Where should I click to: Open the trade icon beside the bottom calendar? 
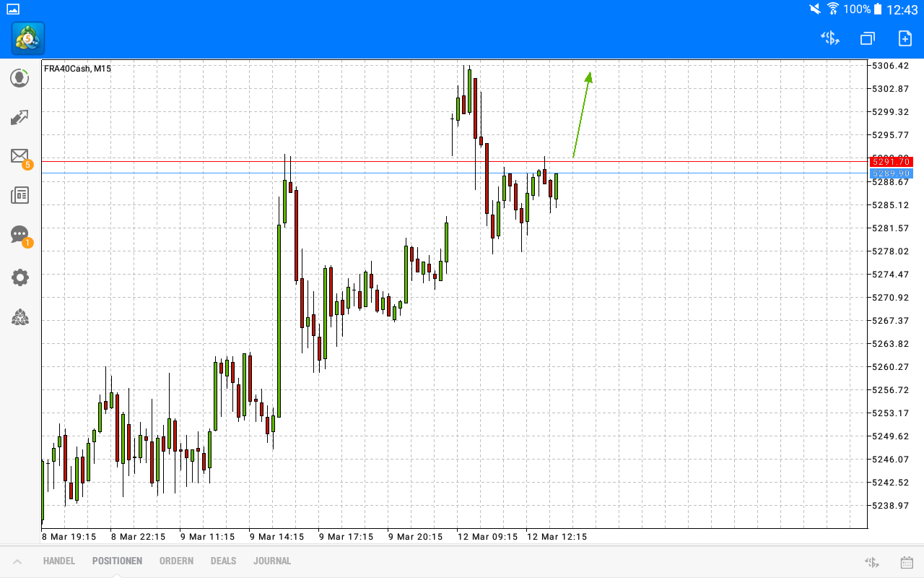tap(870, 561)
